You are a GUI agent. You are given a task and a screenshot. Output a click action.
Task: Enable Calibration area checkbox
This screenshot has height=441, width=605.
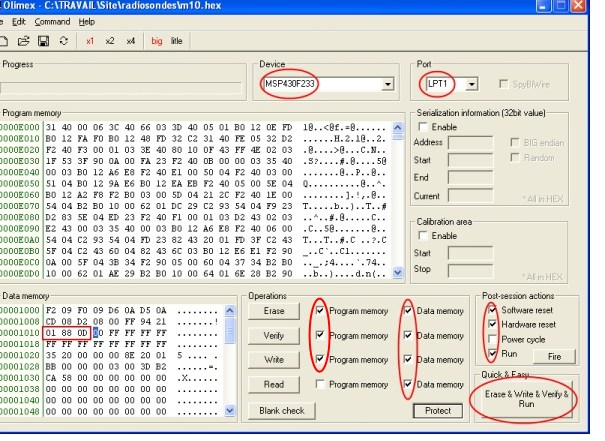tap(423, 236)
